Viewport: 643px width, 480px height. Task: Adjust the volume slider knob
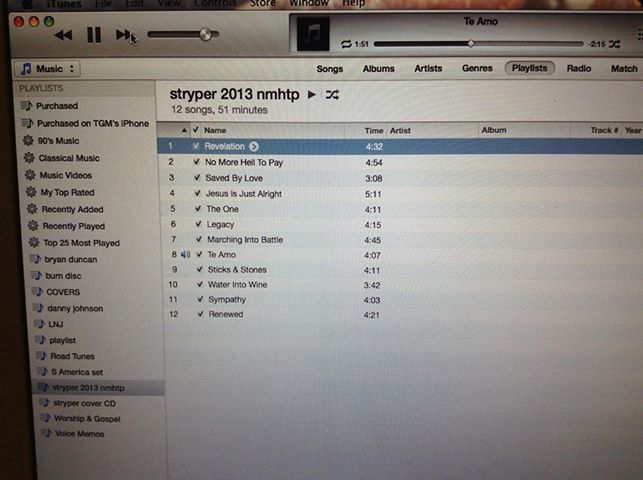(206, 35)
